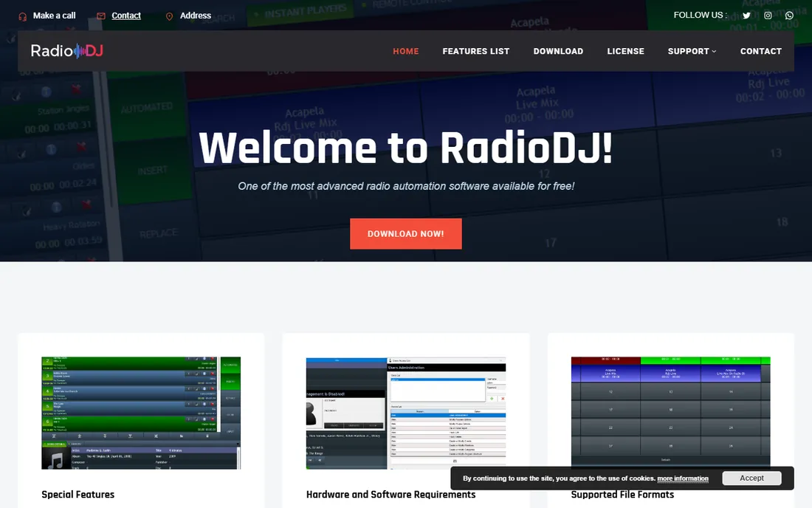
Task: Click the Supported File Formats heading
Action: point(622,495)
